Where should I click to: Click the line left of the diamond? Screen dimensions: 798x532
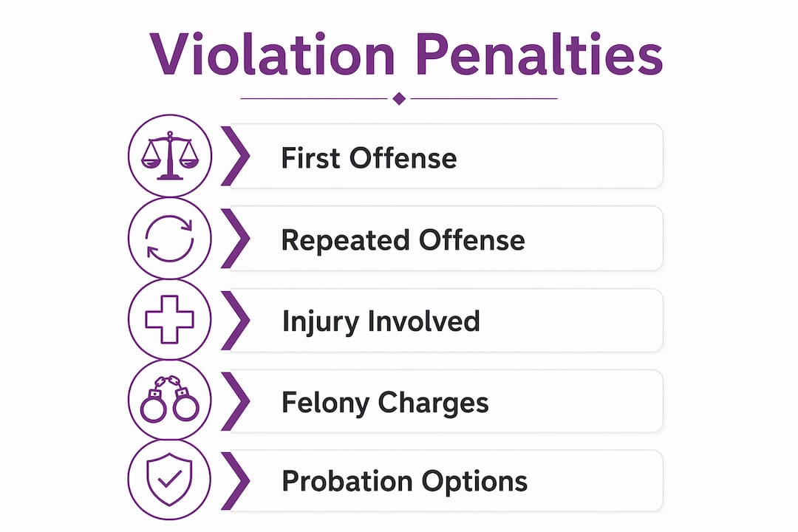(x=314, y=98)
